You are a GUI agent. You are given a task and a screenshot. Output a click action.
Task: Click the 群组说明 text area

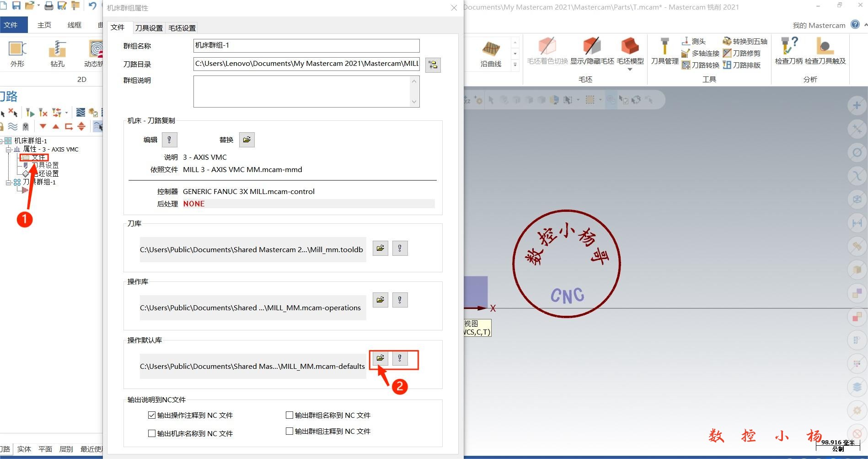(x=302, y=92)
